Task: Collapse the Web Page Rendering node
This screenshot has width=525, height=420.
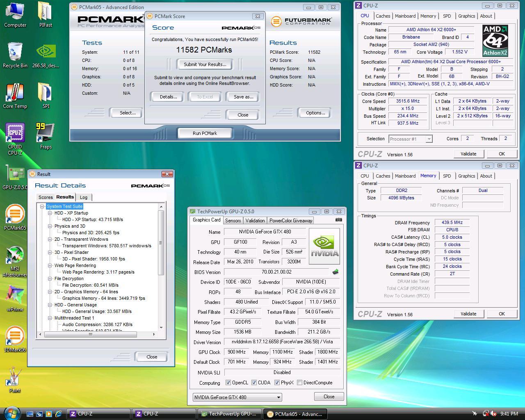Action: [x=50, y=265]
